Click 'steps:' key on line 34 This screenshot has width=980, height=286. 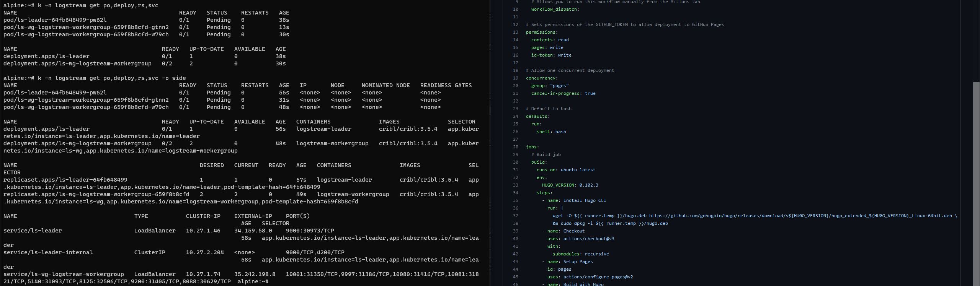(x=544, y=193)
